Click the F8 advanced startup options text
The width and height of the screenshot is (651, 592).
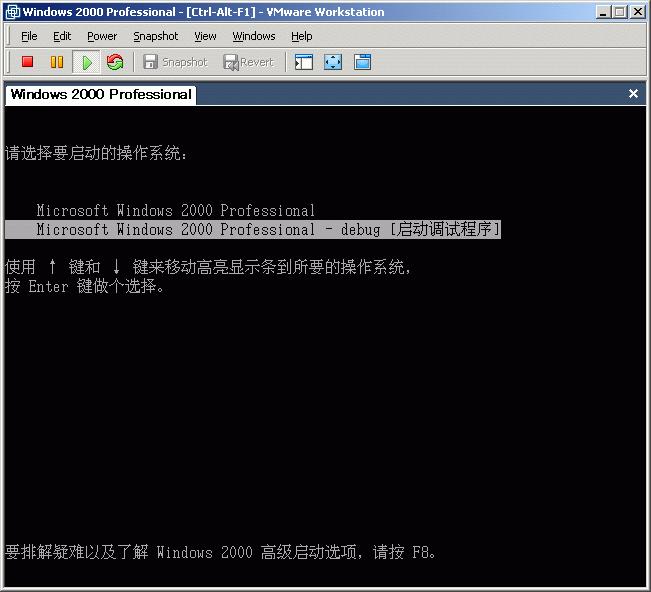(220, 552)
